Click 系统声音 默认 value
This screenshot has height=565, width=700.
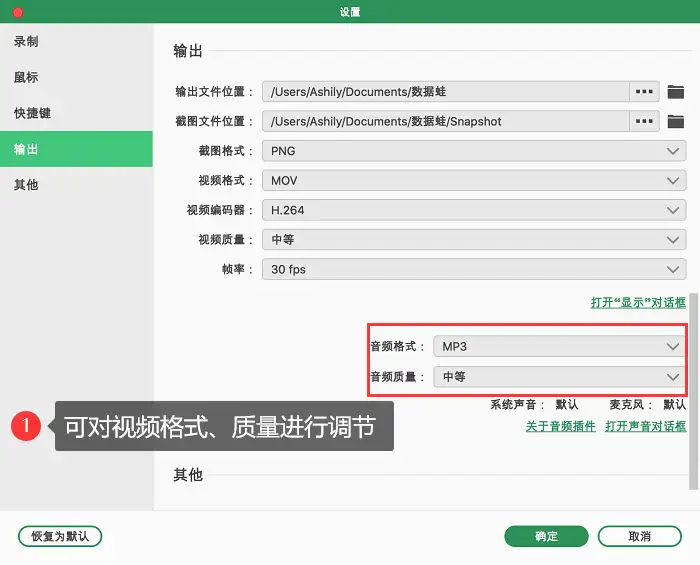point(567,405)
